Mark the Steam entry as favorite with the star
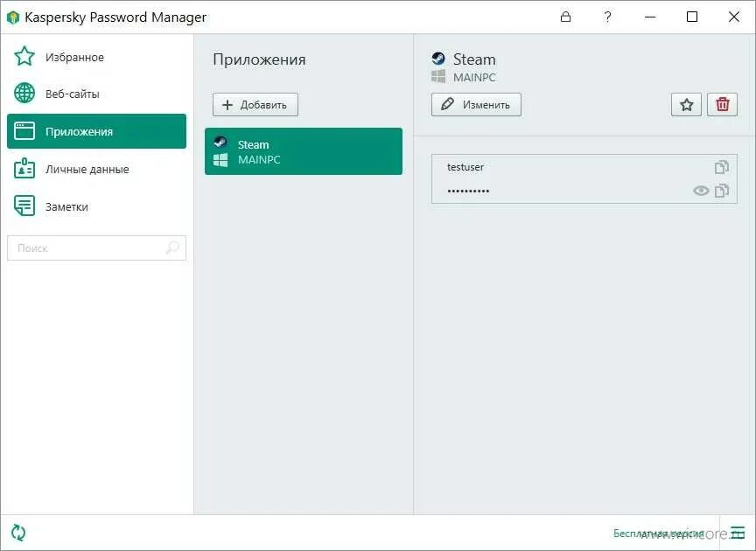The image size is (756, 551). point(686,105)
